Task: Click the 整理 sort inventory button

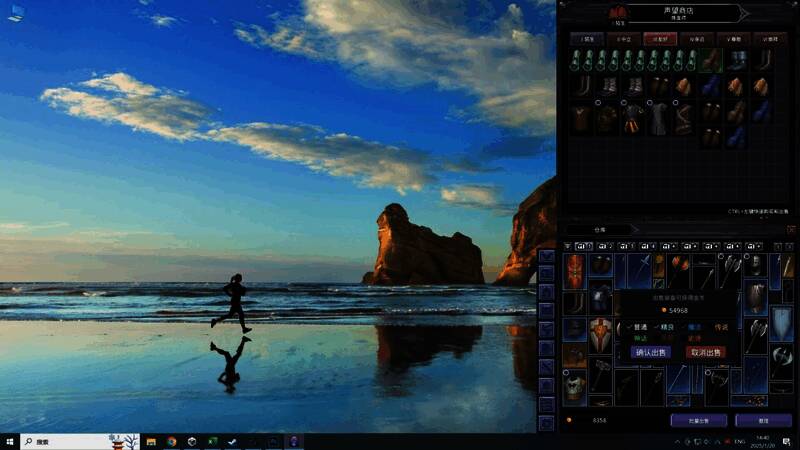Action: point(763,421)
